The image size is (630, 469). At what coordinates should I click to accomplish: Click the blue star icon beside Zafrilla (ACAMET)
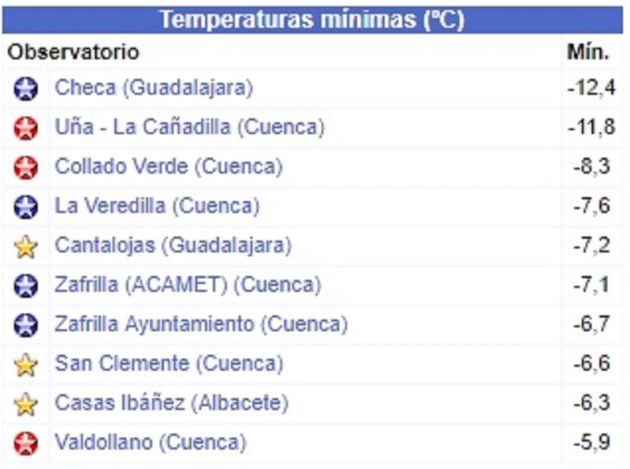(x=26, y=285)
